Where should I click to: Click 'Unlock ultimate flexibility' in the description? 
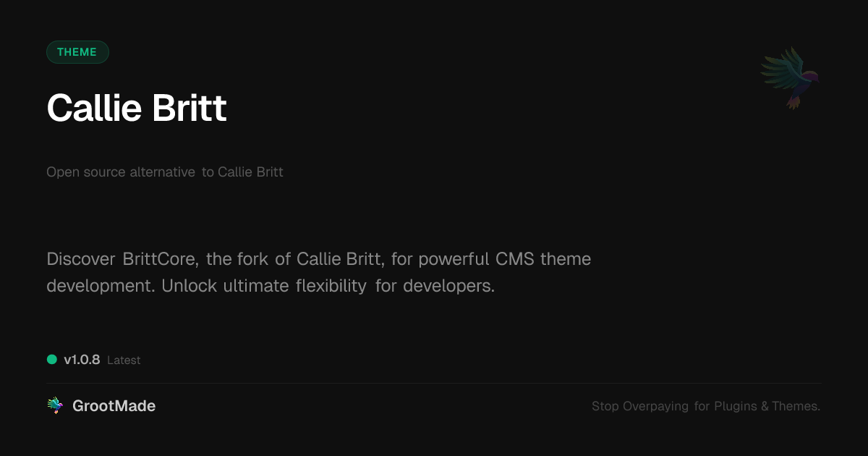(x=264, y=286)
